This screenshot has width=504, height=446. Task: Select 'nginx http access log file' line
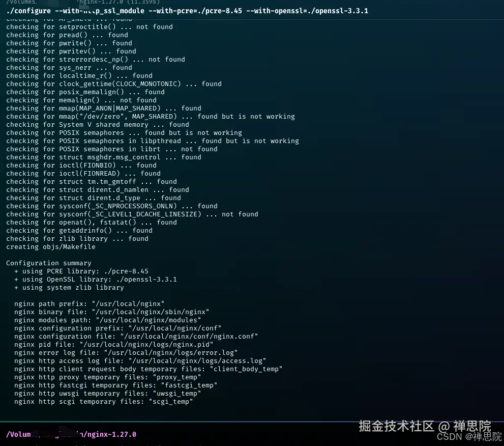(x=140, y=361)
